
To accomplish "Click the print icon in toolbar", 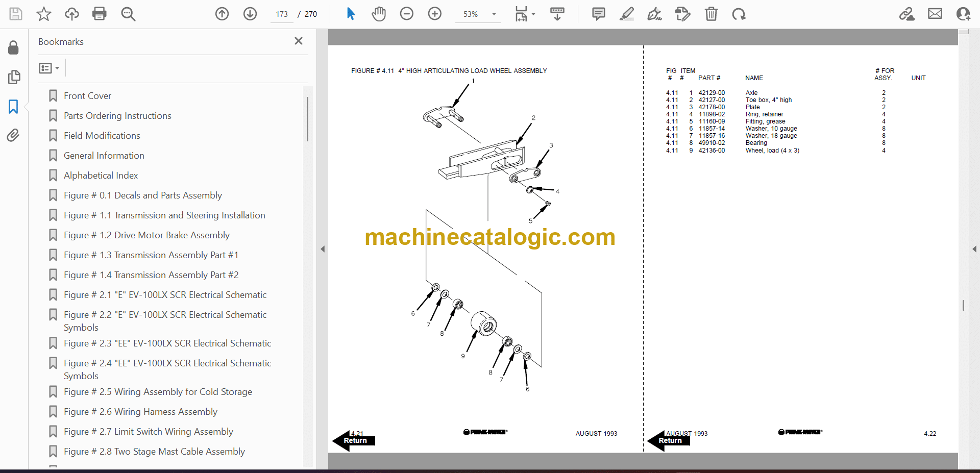I will coord(100,14).
